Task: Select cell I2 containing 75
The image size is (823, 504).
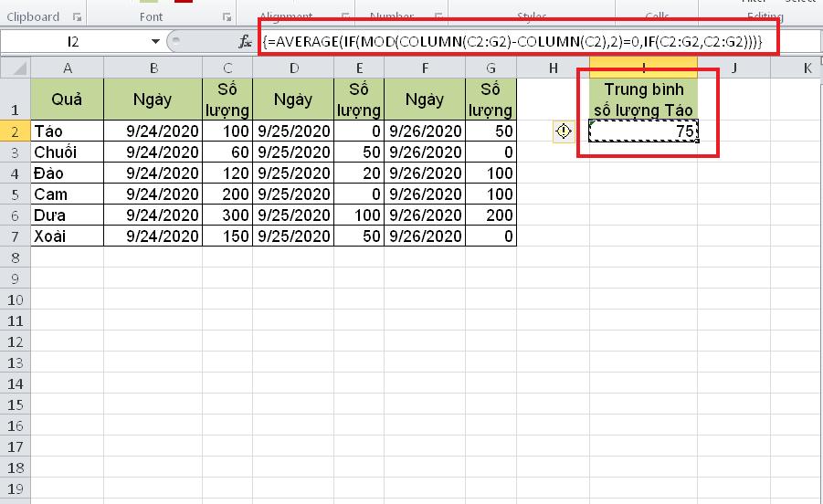Action: [643, 131]
